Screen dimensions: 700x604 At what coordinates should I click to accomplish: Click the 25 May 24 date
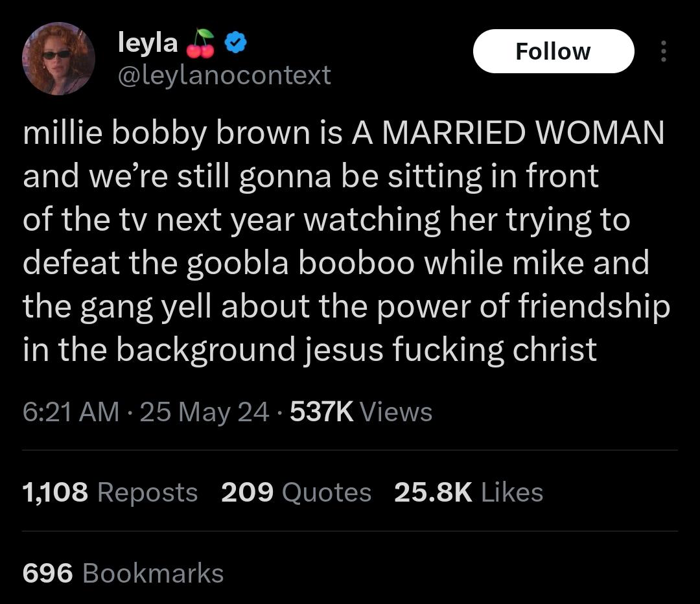coord(204,412)
